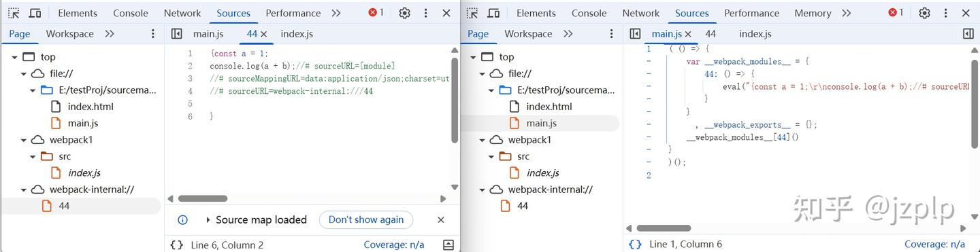Open main.js in left file tree
This screenshot has width=980, height=252.
click(83, 123)
